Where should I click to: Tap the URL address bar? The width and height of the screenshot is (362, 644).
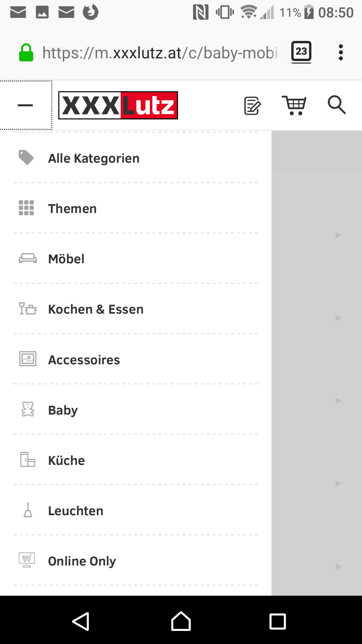point(160,53)
